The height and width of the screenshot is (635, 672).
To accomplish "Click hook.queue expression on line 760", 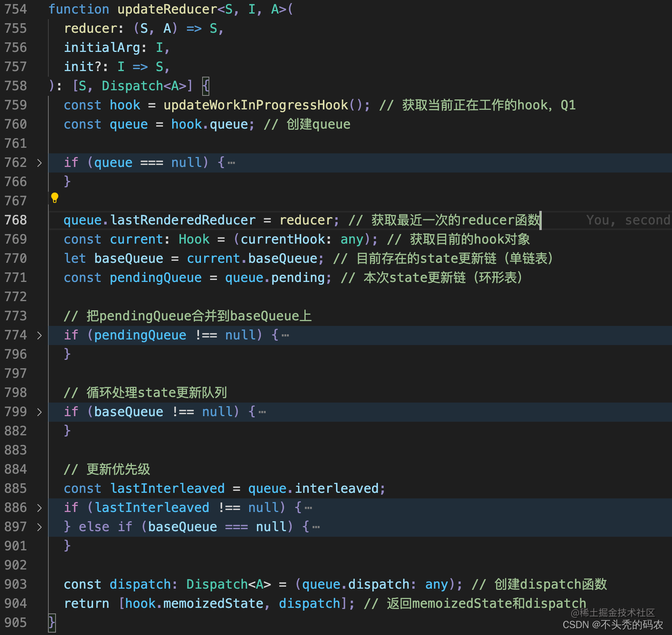I will (209, 124).
